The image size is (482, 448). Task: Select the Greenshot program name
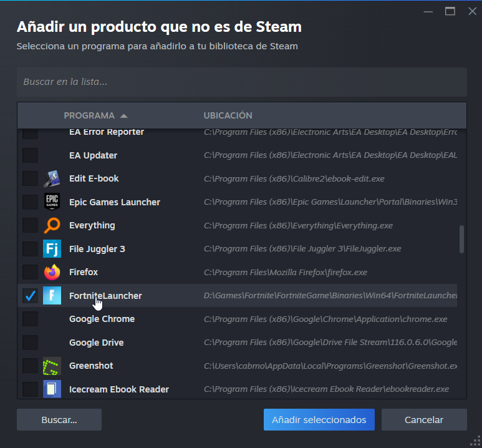pyautogui.click(x=91, y=366)
